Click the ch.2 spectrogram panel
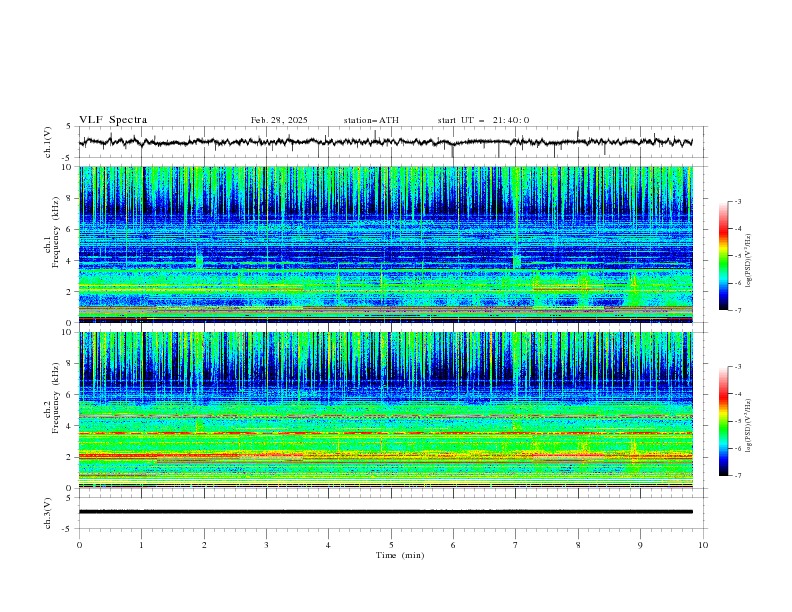Viewport: 792px width, 612px height. pos(386,410)
